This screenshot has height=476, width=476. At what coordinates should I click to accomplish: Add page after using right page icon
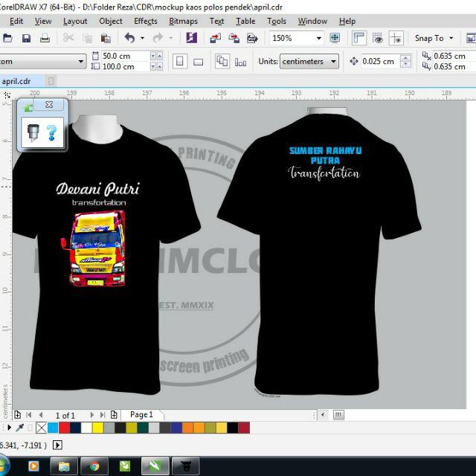[114, 414]
